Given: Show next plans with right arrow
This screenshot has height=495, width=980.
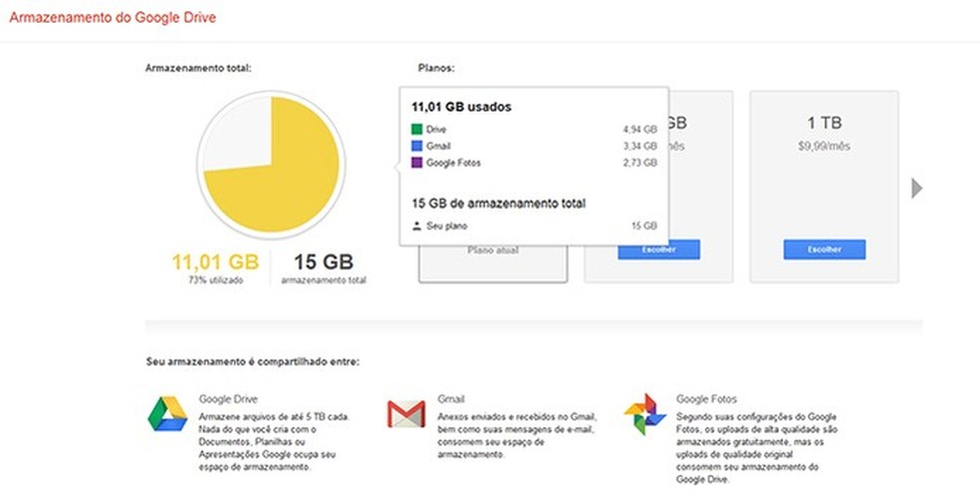Looking at the screenshot, I should point(917,187).
